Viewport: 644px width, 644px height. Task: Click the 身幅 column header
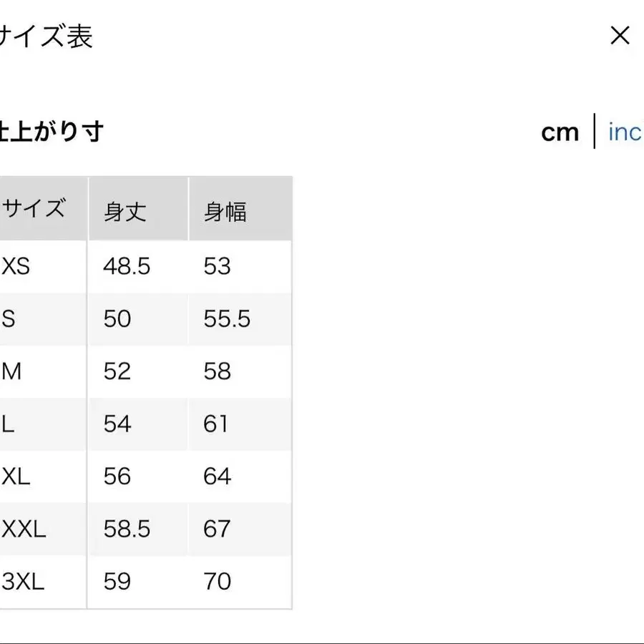226,212
